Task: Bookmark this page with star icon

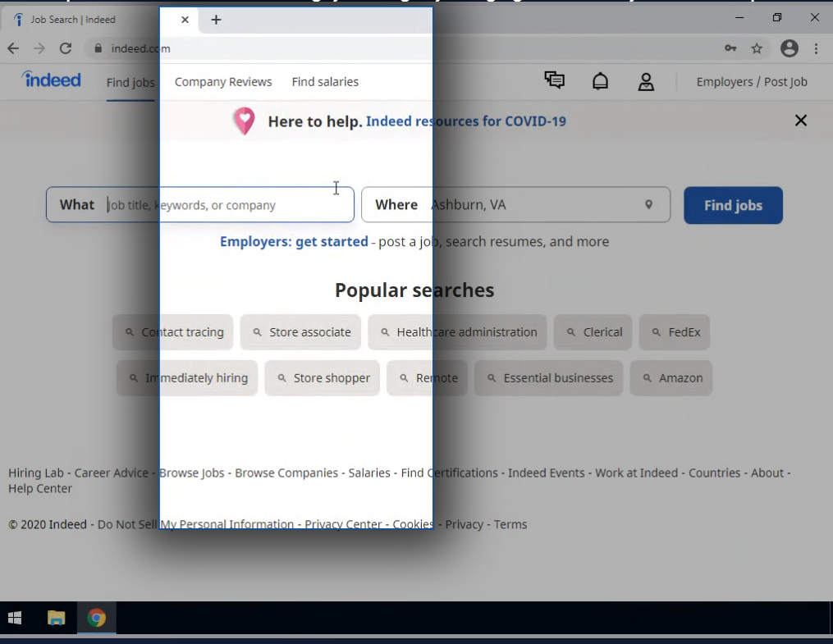Action: [757, 49]
